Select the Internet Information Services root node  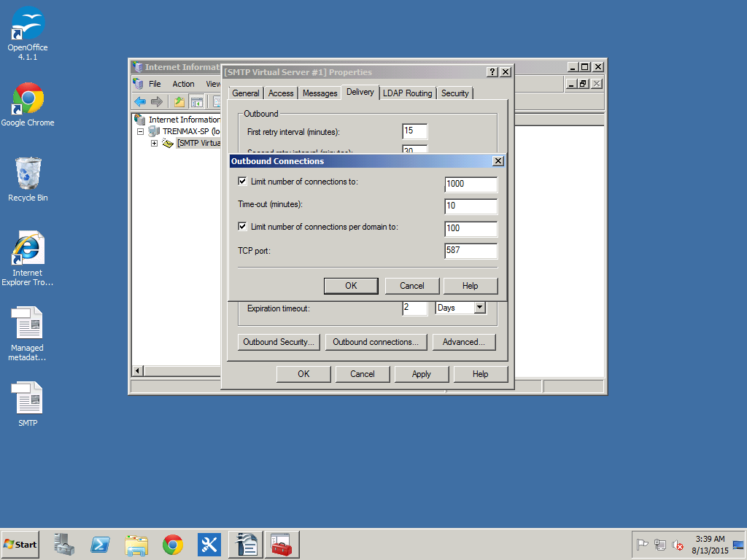tap(185, 120)
